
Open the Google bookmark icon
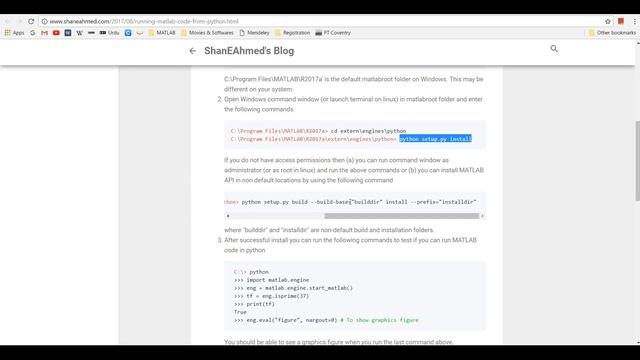point(33,33)
